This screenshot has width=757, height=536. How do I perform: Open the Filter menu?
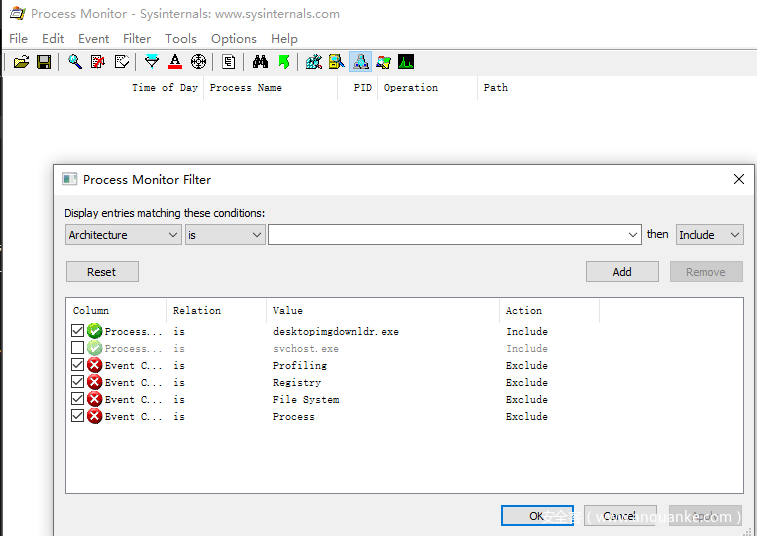137,39
